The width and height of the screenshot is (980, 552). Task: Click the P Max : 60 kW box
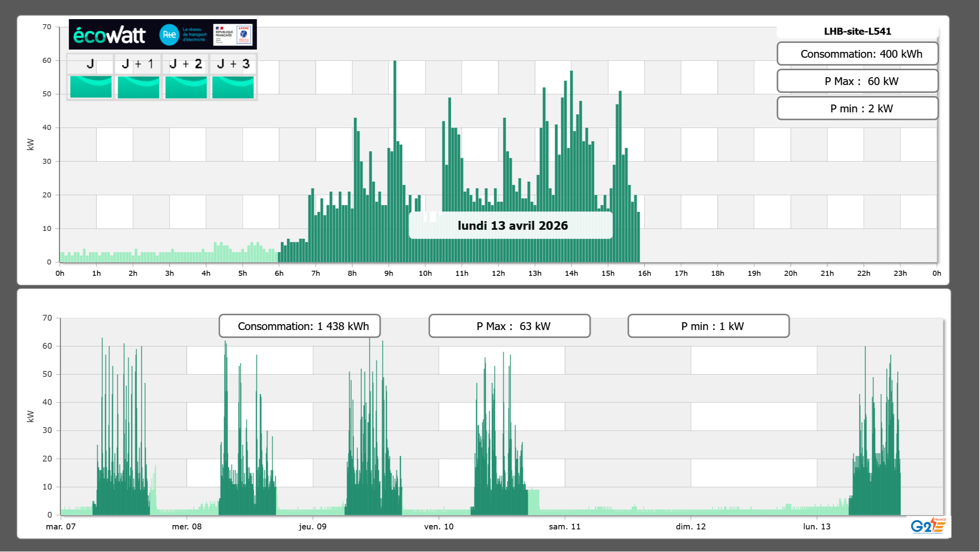pos(857,81)
